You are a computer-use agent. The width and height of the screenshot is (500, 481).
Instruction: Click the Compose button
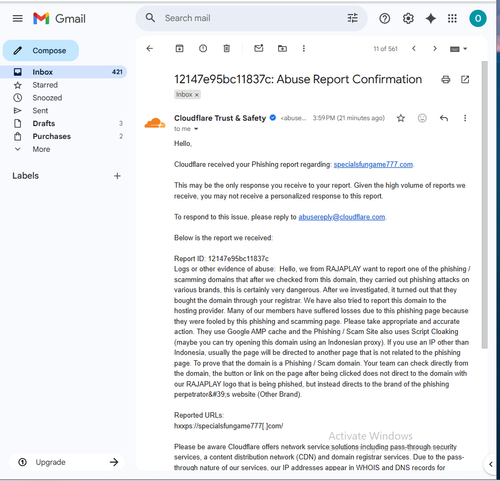[41, 51]
